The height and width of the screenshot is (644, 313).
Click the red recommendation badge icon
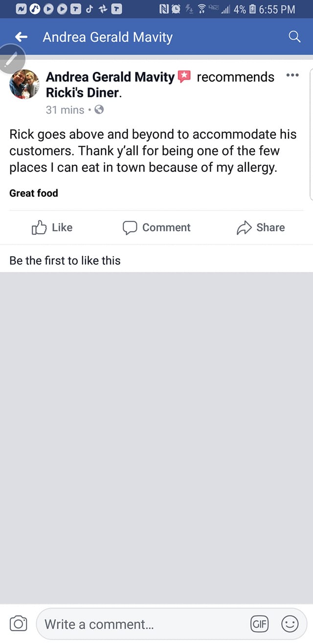coord(185,75)
